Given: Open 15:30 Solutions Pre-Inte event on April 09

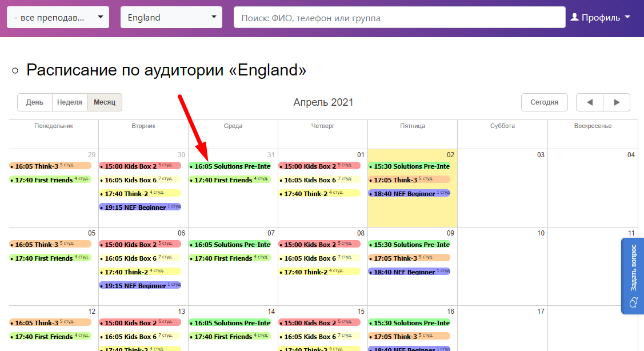Looking at the screenshot, I should [x=410, y=244].
